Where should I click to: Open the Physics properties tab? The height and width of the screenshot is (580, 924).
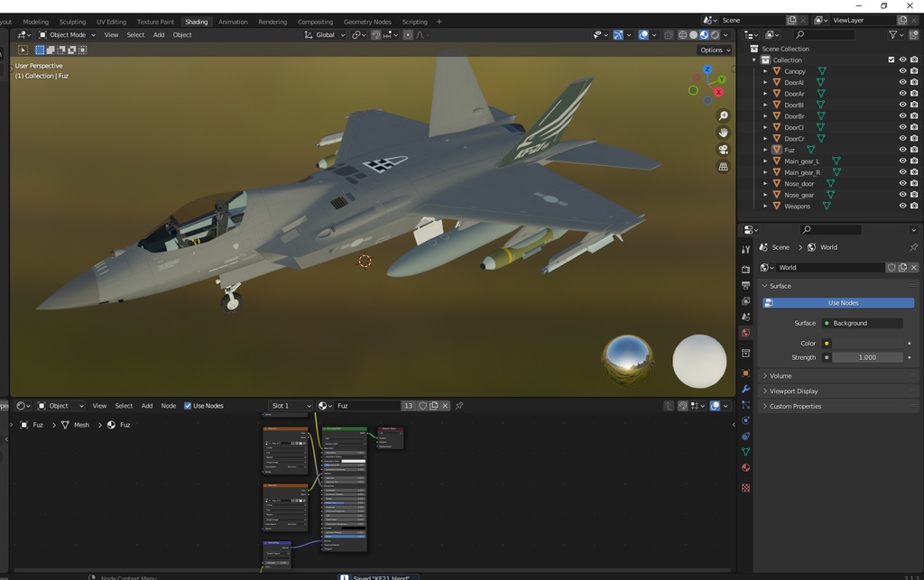point(745,420)
